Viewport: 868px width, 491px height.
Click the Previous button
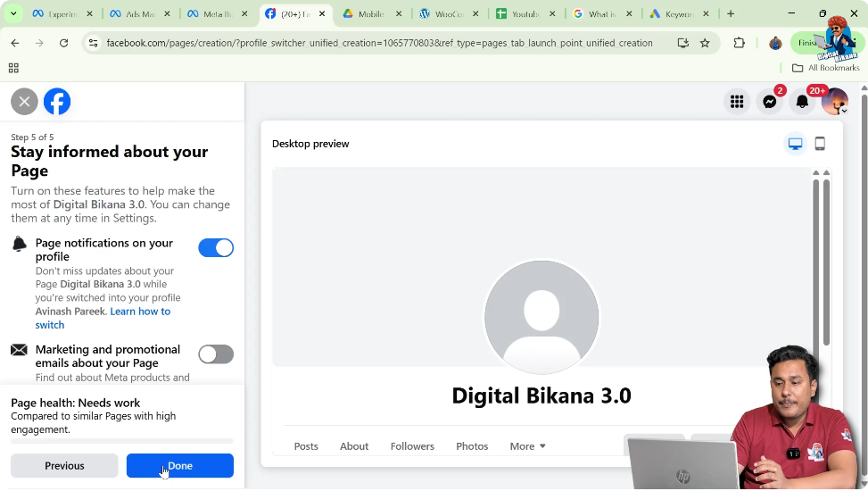(x=64, y=465)
